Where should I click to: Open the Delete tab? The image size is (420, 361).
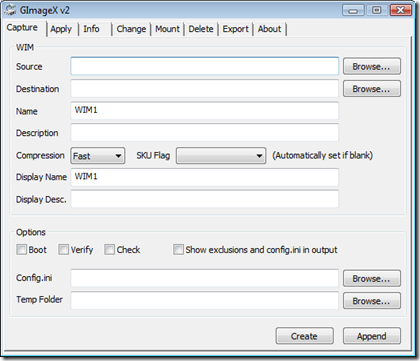pos(201,29)
